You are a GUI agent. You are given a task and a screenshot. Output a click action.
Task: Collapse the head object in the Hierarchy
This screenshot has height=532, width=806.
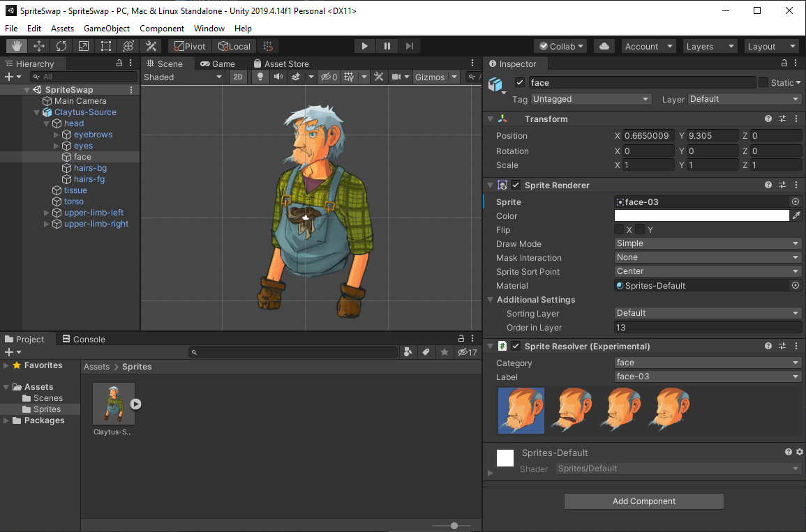[46, 123]
